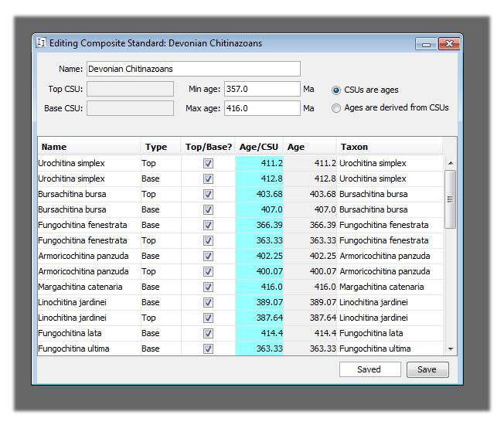
Task: Click the Age column header
Action: tap(310, 147)
